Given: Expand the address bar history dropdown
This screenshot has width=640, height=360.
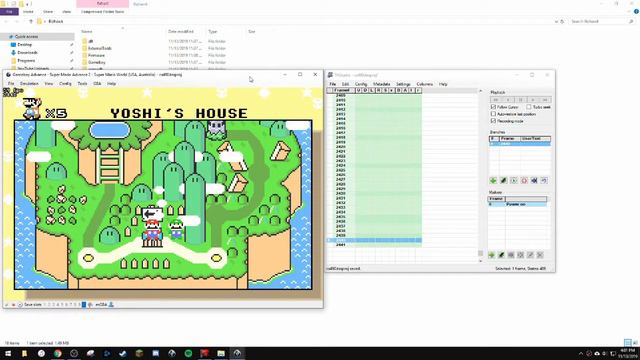Looking at the screenshot, I should tap(556, 21).
